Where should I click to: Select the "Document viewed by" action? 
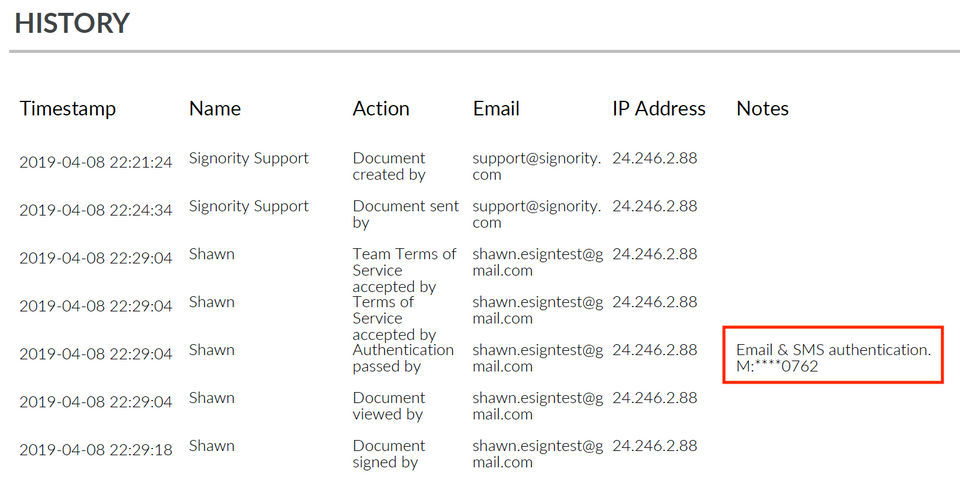click(389, 406)
